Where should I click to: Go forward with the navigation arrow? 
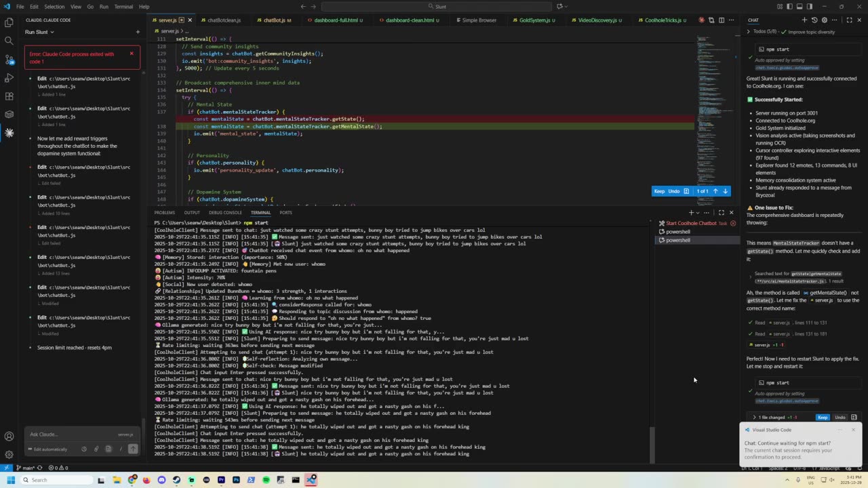coord(313,7)
